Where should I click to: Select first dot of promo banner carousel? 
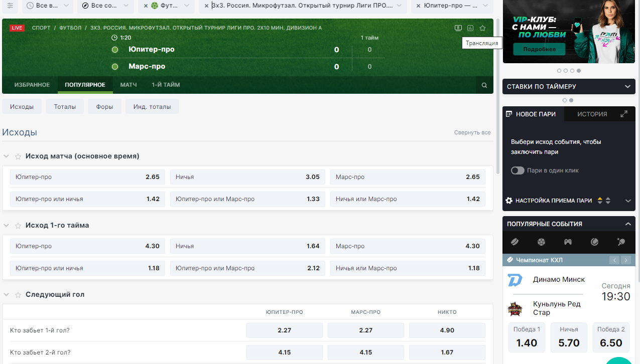pos(559,71)
